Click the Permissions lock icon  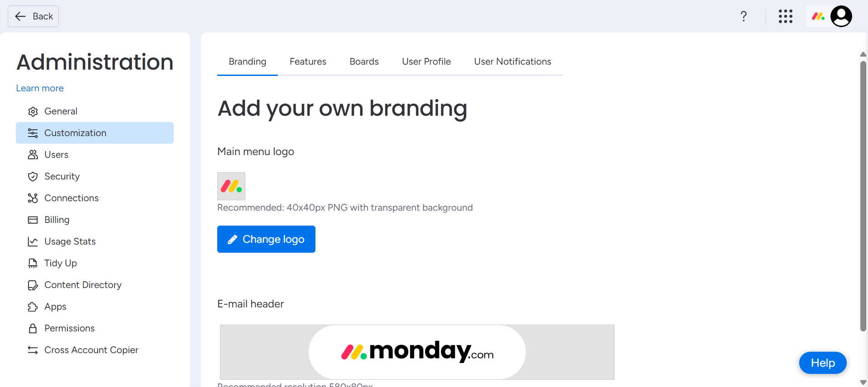coord(33,328)
